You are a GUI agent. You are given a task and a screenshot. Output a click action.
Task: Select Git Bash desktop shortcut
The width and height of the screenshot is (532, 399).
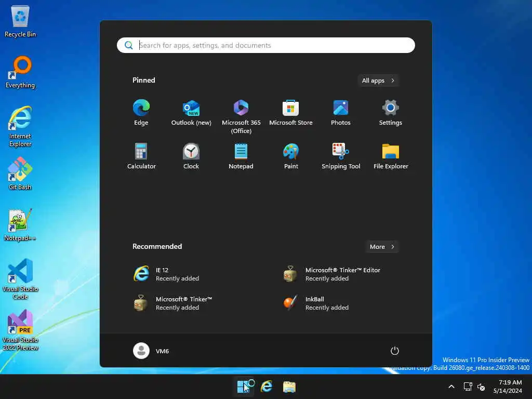click(x=20, y=174)
